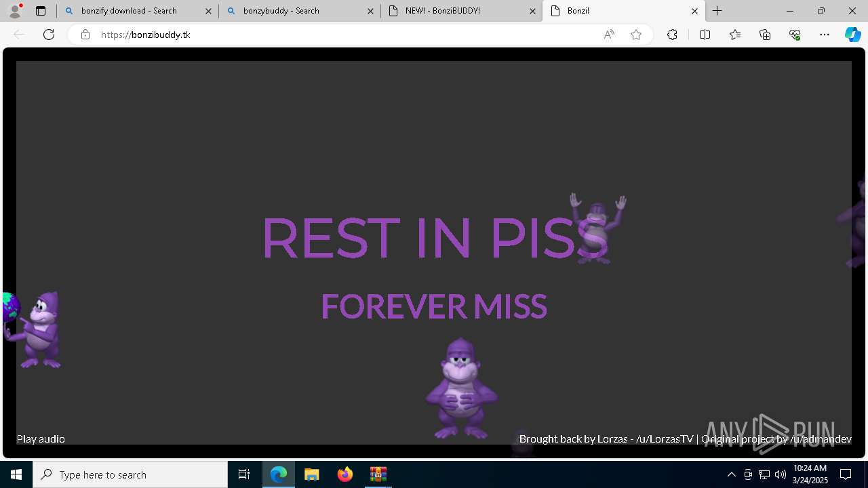Image resolution: width=868 pixels, height=488 pixels.
Task: Open the Extensions menu
Action: click(x=672, y=35)
